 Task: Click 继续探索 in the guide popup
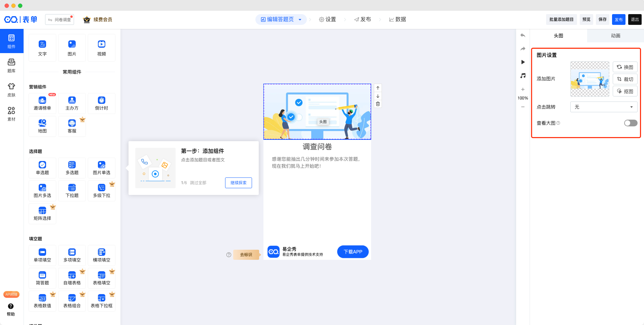[239, 183]
